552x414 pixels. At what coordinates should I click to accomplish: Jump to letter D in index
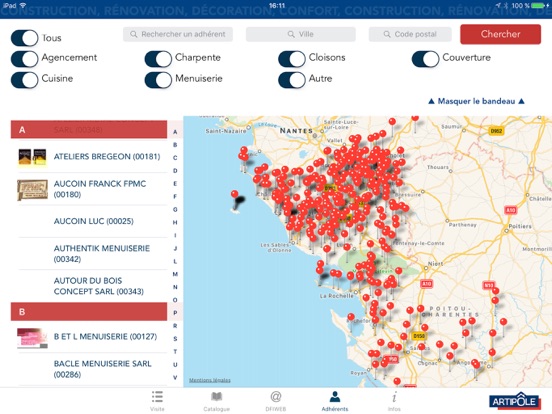coord(175,171)
